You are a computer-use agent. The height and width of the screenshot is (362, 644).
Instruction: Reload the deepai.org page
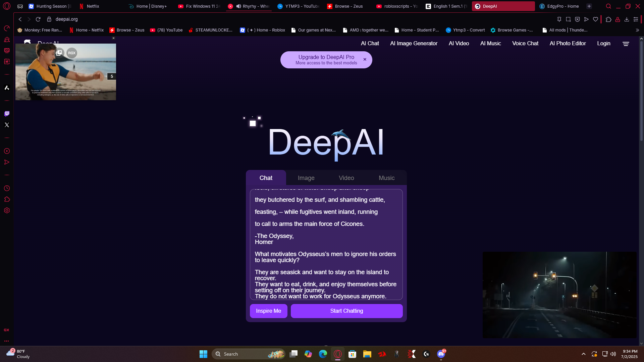click(38, 19)
